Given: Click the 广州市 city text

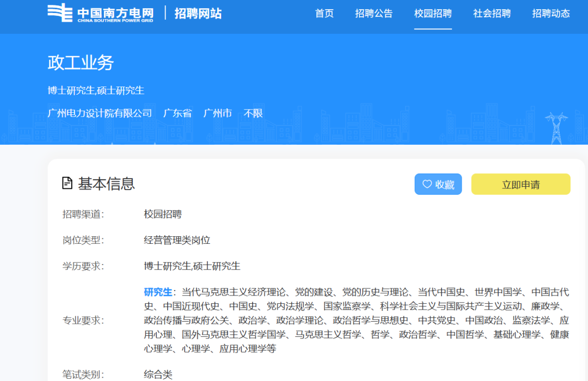Looking at the screenshot, I should (x=217, y=113).
